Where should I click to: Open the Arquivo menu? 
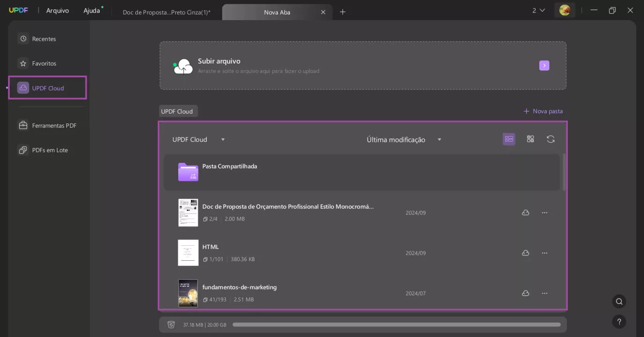pyautogui.click(x=58, y=10)
